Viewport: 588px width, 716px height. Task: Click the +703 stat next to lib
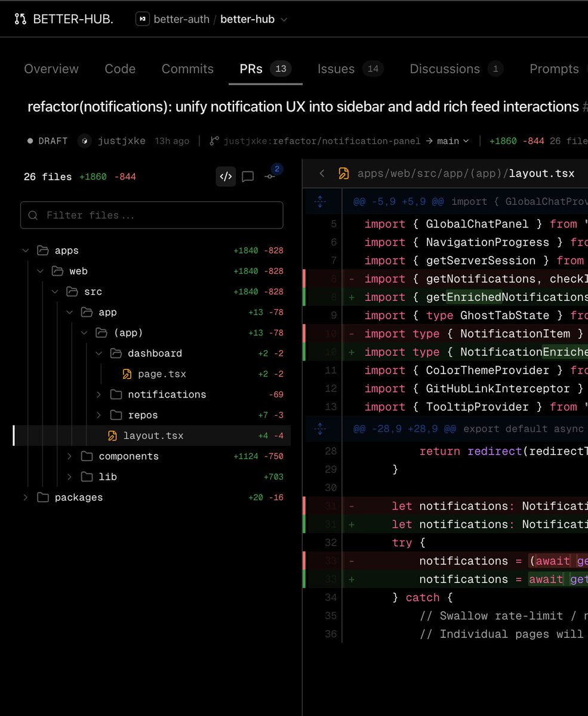pos(273,477)
